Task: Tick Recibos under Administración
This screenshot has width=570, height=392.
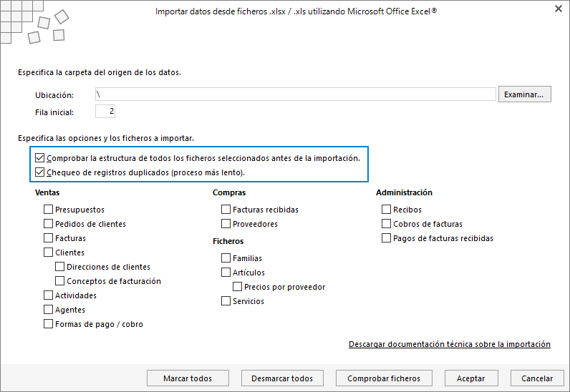Action: click(386, 210)
